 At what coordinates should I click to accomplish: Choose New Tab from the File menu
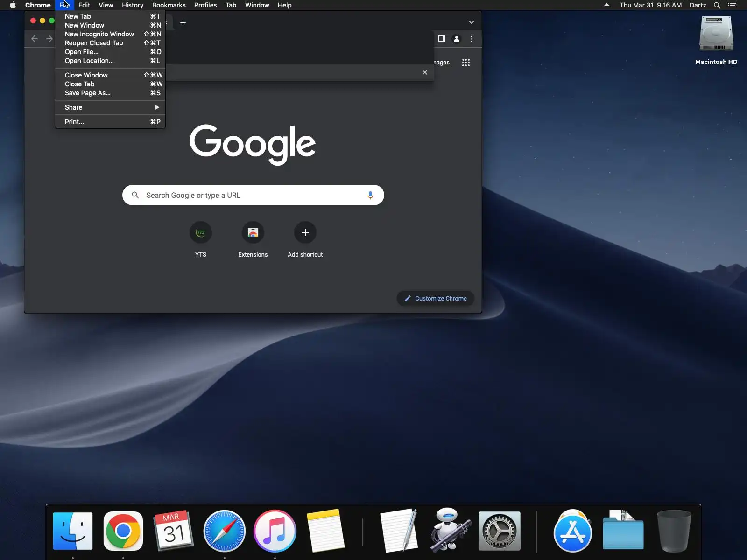110,16
